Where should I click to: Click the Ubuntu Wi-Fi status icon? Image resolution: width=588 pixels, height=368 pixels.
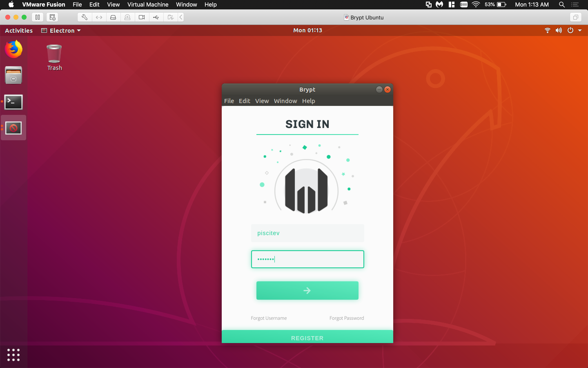[x=547, y=30]
